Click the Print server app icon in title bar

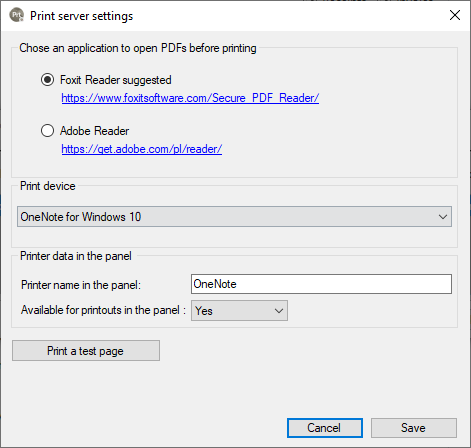(x=16, y=15)
